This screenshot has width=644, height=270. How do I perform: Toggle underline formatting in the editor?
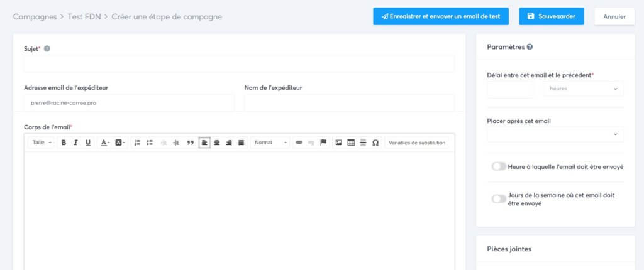(88, 143)
